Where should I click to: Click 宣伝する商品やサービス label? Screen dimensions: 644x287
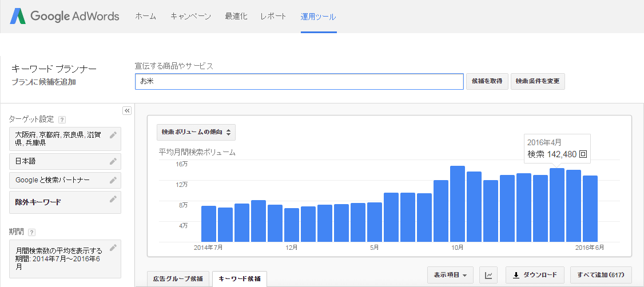click(x=174, y=66)
